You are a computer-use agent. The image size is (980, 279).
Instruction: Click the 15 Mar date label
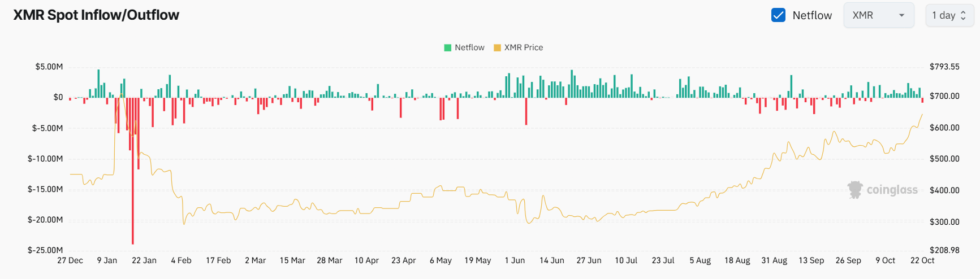[x=292, y=260]
